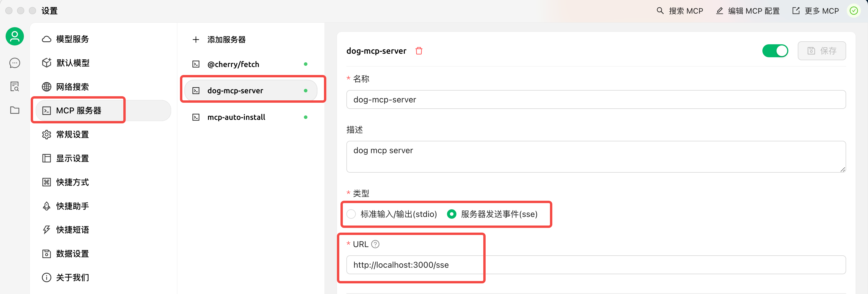Open 常规设置 section

click(x=103, y=135)
